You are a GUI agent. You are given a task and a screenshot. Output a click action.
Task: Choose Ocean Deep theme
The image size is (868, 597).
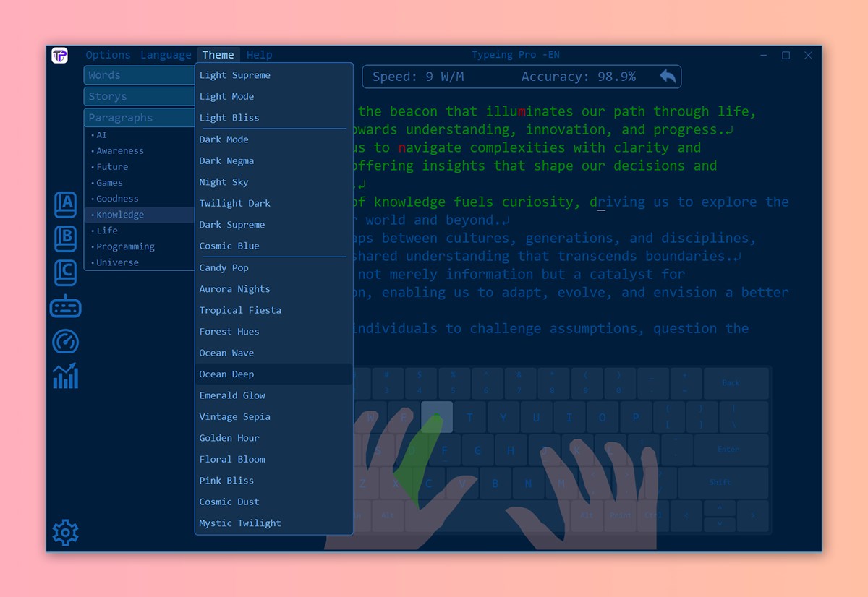pyautogui.click(x=273, y=374)
